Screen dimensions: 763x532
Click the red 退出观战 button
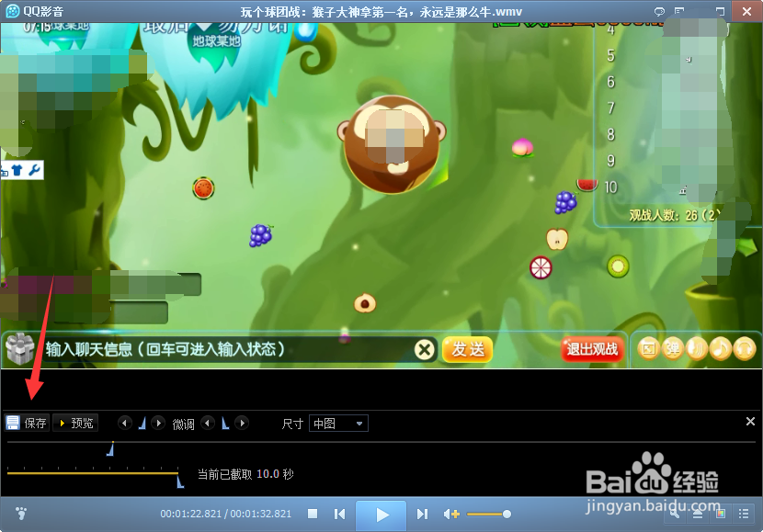pos(592,349)
